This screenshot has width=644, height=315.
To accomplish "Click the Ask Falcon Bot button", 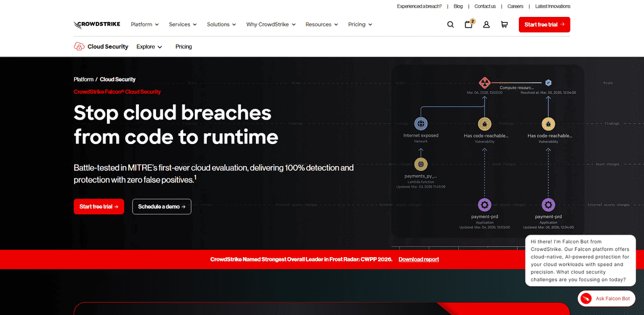I will pyautogui.click(x=606, y=299).
